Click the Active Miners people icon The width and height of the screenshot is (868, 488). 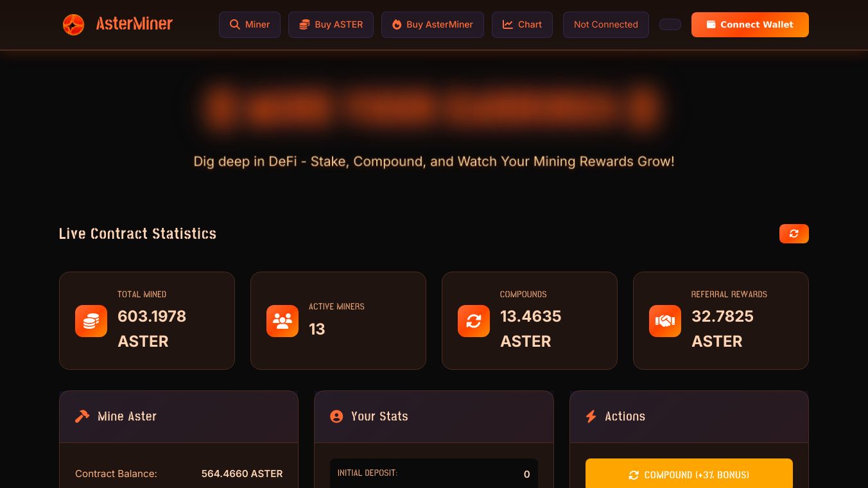[282, 321]
